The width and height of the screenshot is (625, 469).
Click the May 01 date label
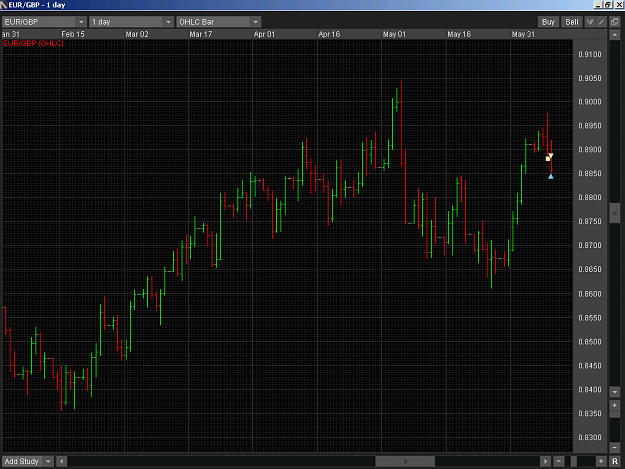(394, 34)
